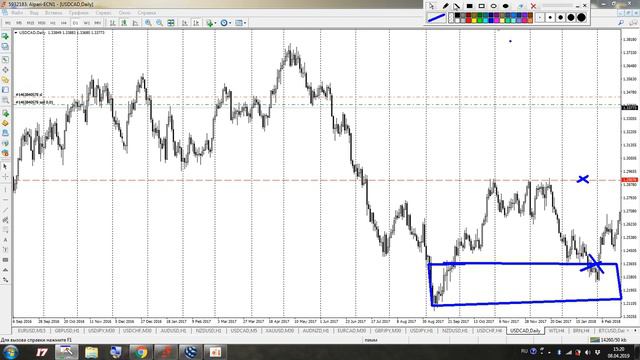
Task: Pick the bright green color swatch
Action: pyautogui.click(x=480, y=20)
